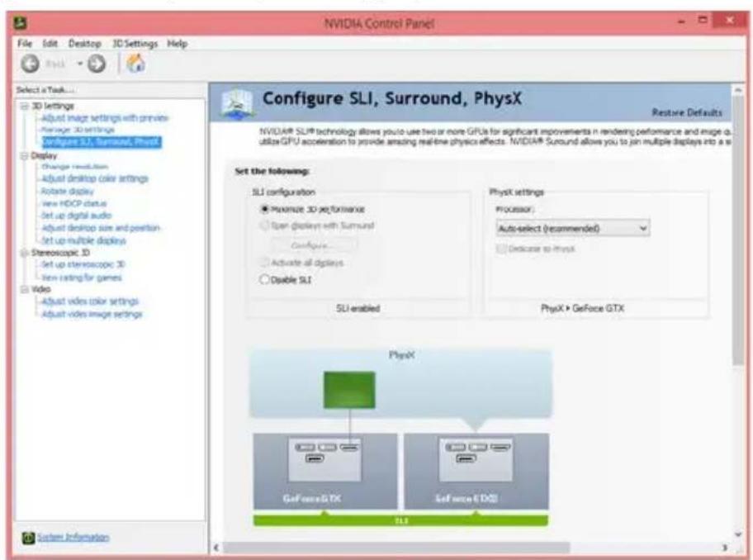This screenshot has height=560, width=753.
Task: Click the NVIDIA app icon in title bar
Action: pos(20,23)
